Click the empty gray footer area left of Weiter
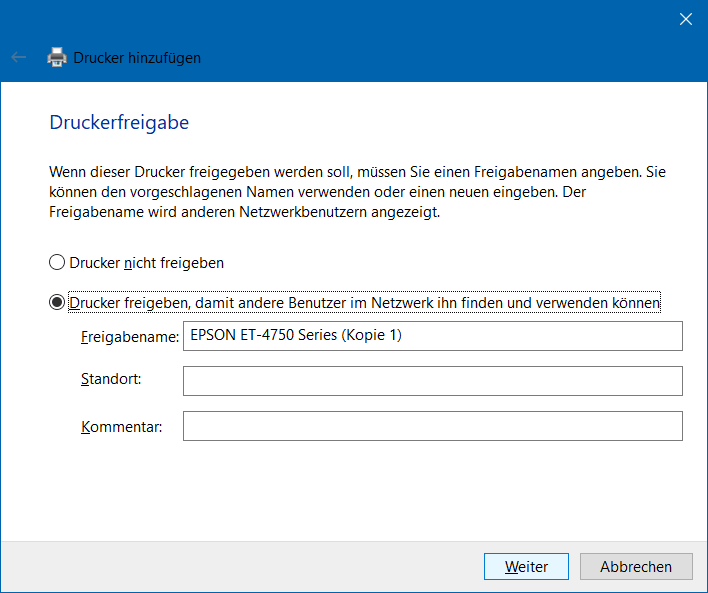 (240, 566)
